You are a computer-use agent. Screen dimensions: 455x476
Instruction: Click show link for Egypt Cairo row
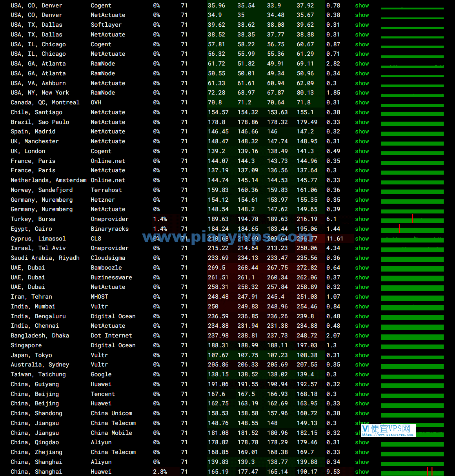[362, 229]
